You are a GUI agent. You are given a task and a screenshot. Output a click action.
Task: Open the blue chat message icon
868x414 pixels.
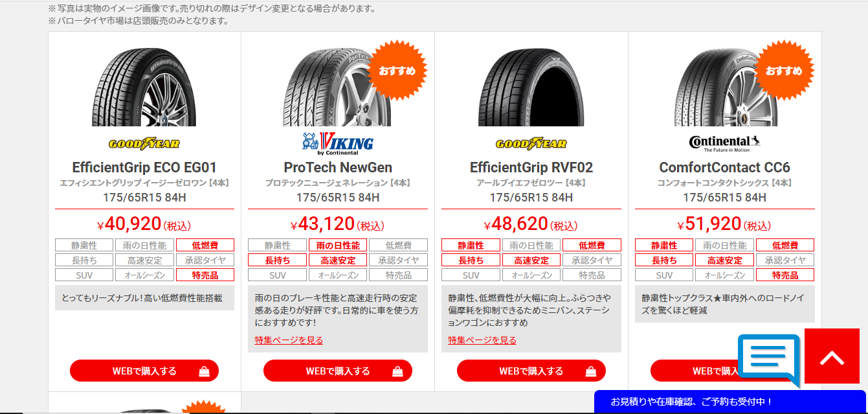pyautogui.click(x=769, y=360)
